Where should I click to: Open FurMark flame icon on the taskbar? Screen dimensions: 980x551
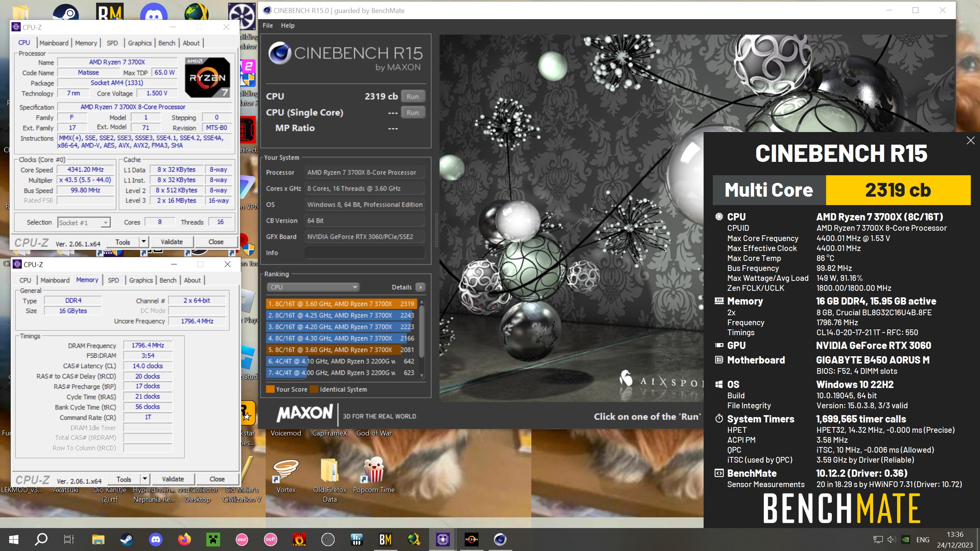(299, 540)
